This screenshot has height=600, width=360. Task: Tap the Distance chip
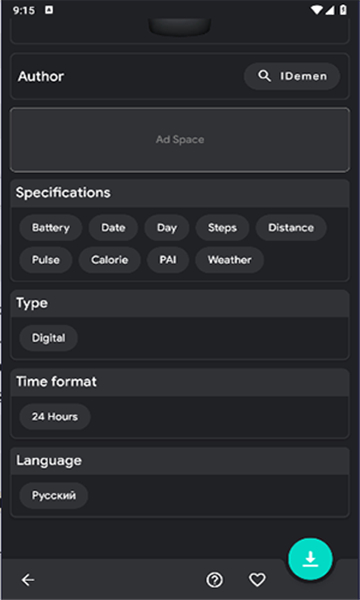tap(291, 228)
